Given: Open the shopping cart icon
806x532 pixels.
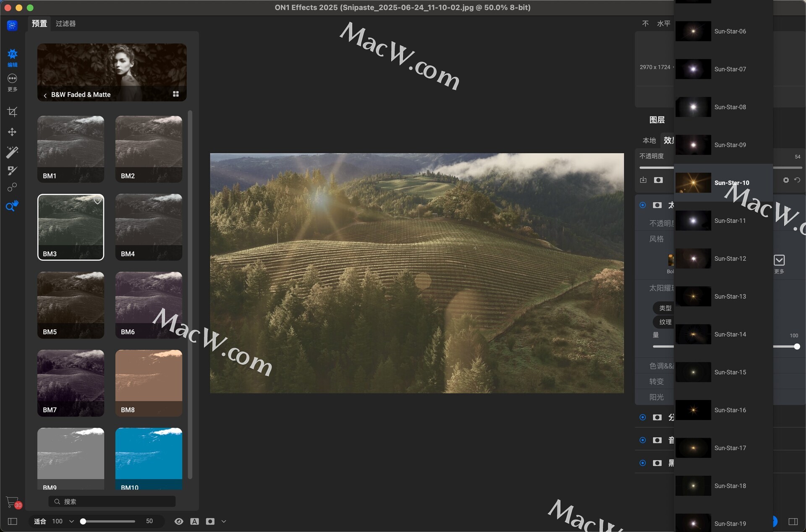Looking at the screenshot, I should [12, 502].
